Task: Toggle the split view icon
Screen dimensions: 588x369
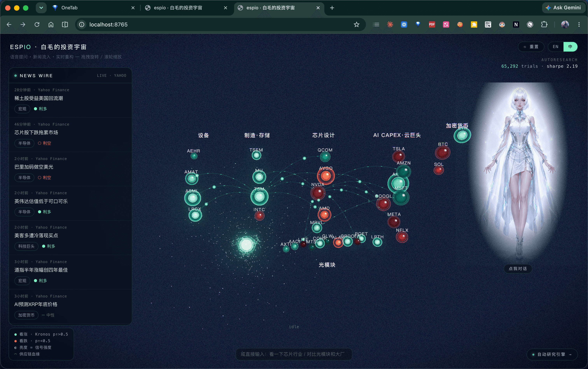Action: [x=65, y=24]
